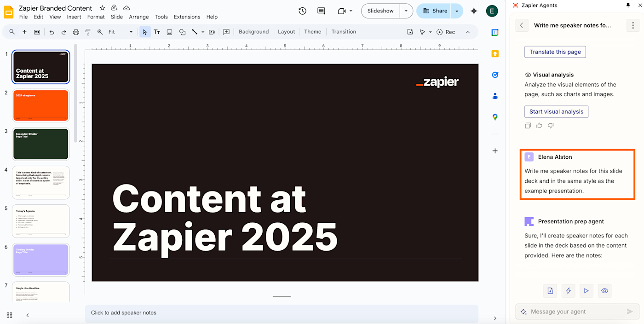Open Google Keep side panel icon
The height and width of the screenshot is (324, 644).
[x=495, y=53]
